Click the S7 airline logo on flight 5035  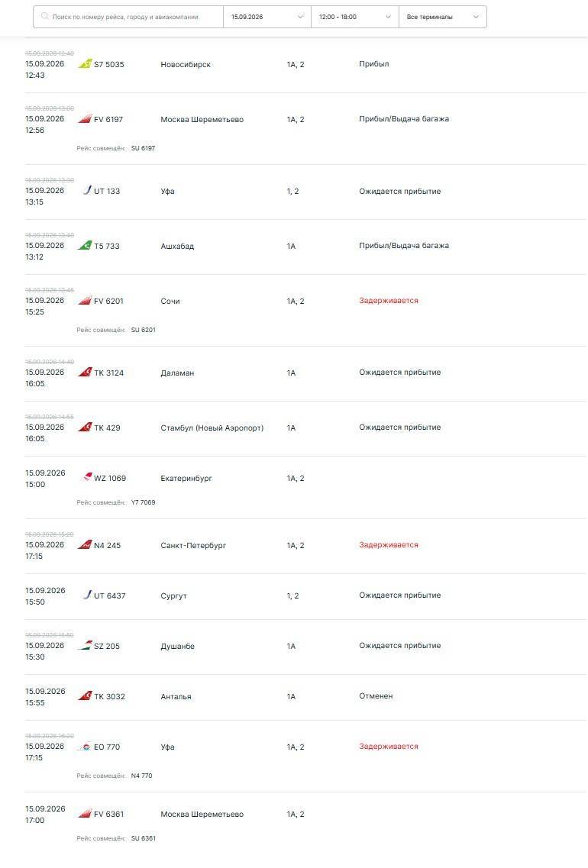point(85,64)
